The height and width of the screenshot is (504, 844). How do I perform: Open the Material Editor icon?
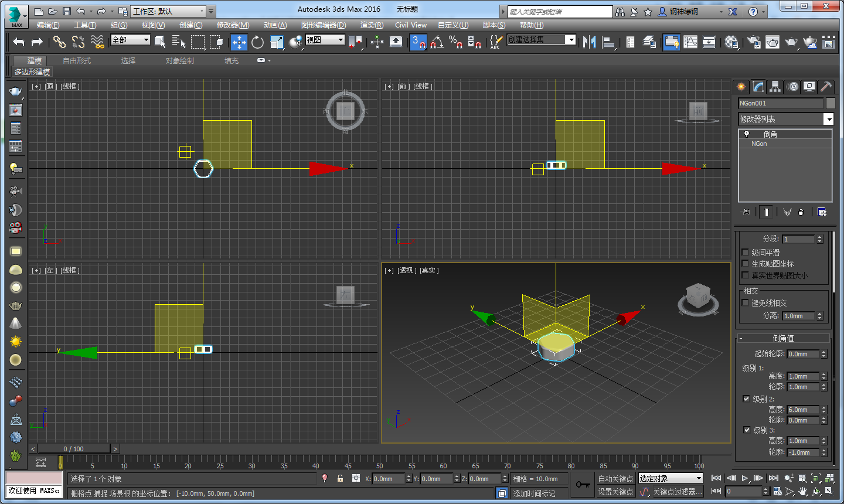click(731, 42)
